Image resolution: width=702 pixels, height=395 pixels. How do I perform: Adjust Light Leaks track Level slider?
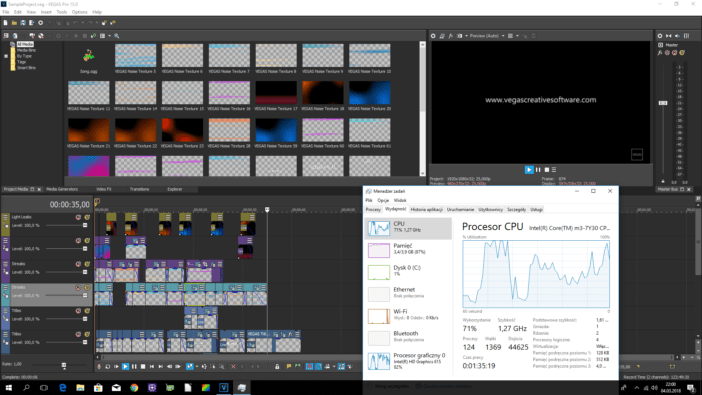tap(85, 225)
